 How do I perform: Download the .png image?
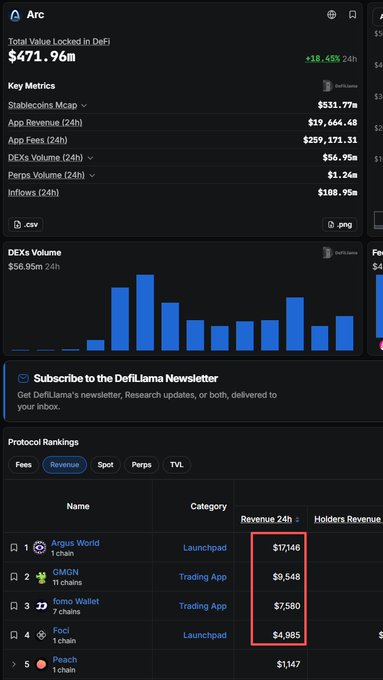340,225
